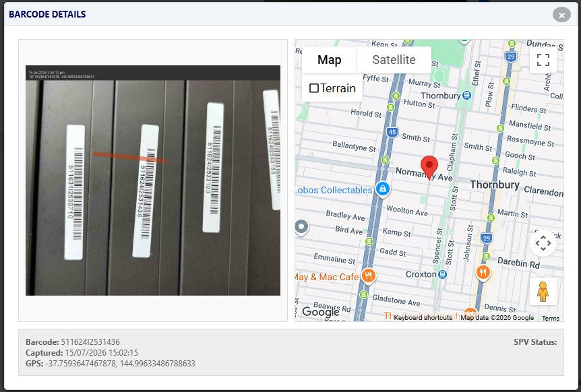Click the Captured date 15/07/2026 15:02:15
Image resolution: width=581 pixels, height=392 pixels.
click(101, 352)
